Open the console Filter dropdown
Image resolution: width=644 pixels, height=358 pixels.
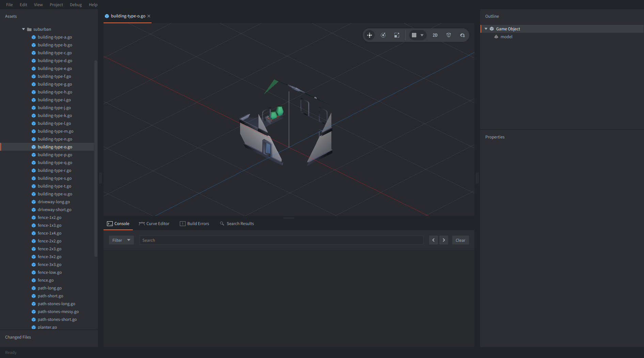tap(121, 240)
